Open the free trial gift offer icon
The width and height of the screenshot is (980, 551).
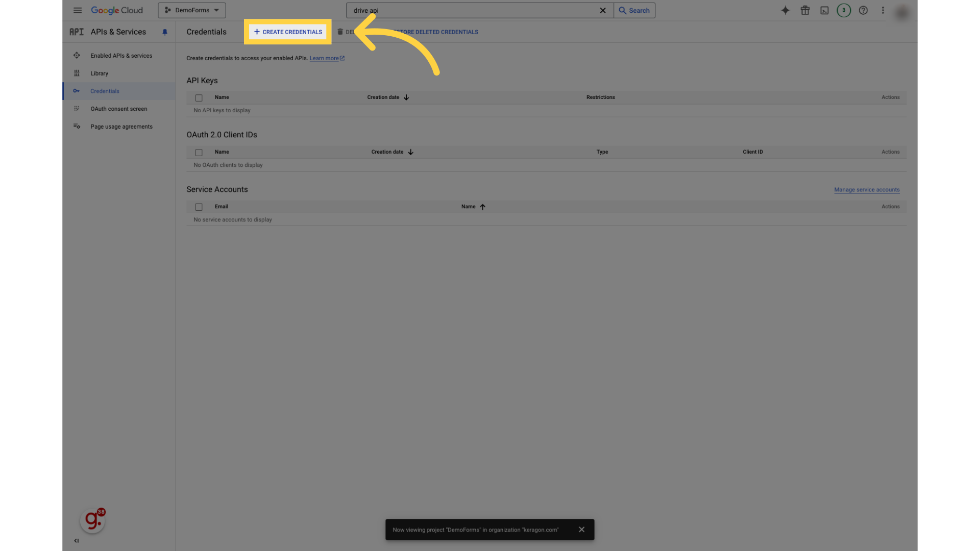pyautogui.click(x=805, y=10)
